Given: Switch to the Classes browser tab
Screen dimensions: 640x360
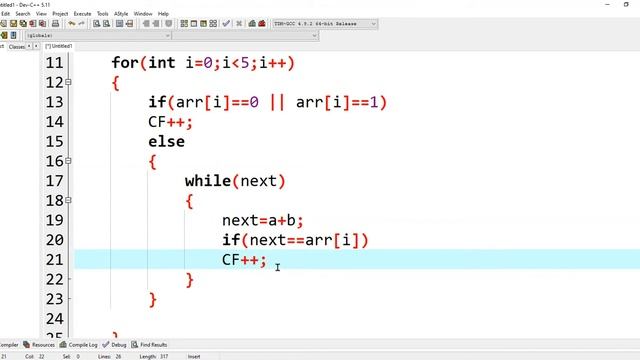Looking at the screenshot, I should [17, 47].
